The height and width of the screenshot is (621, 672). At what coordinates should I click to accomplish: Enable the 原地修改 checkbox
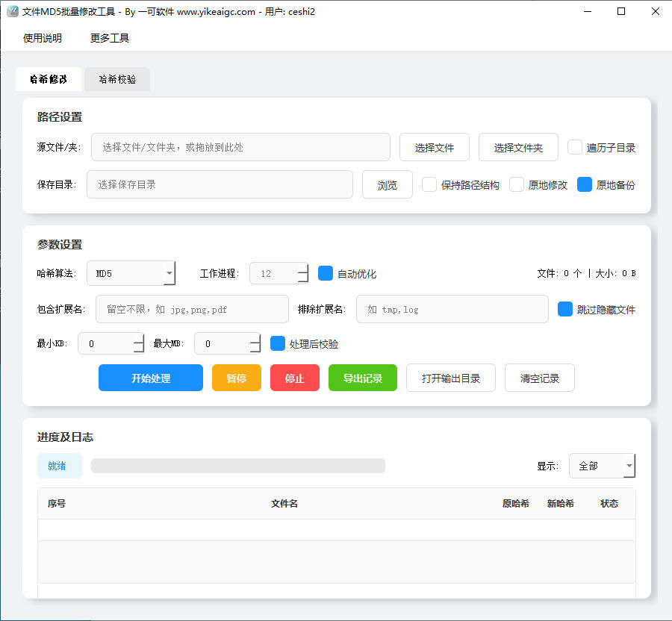(x=517, y=184)
